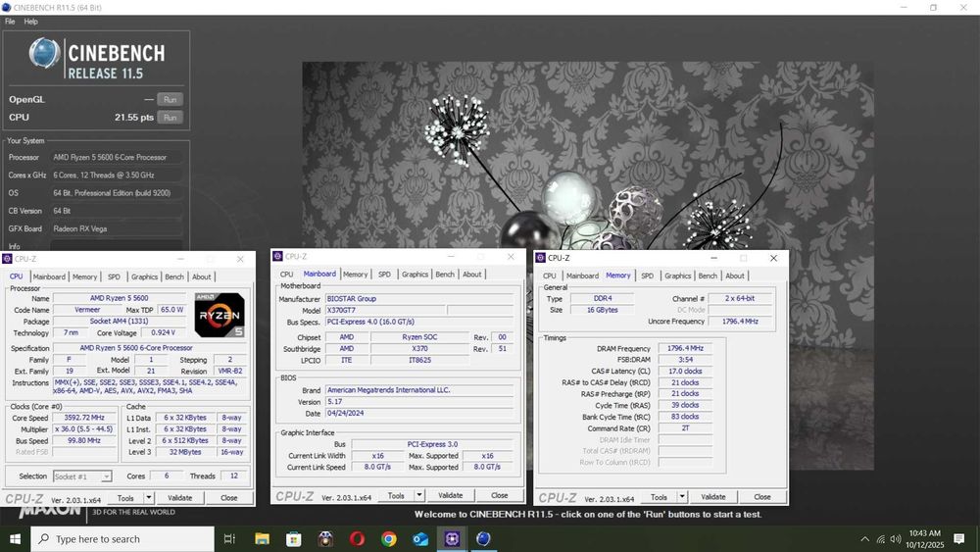Click the X370GT7 model field
The height and width of the screenshot is (552, 980).
tap(385, 310)
